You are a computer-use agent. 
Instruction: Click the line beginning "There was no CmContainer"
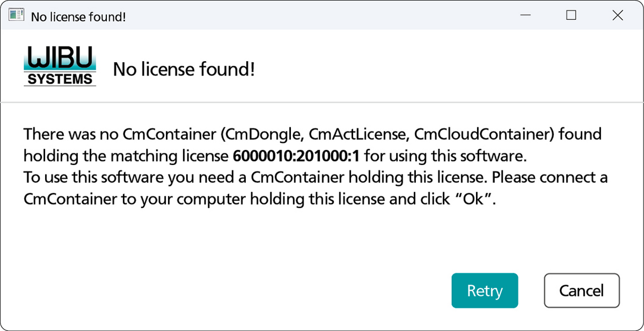coord(312,135)
